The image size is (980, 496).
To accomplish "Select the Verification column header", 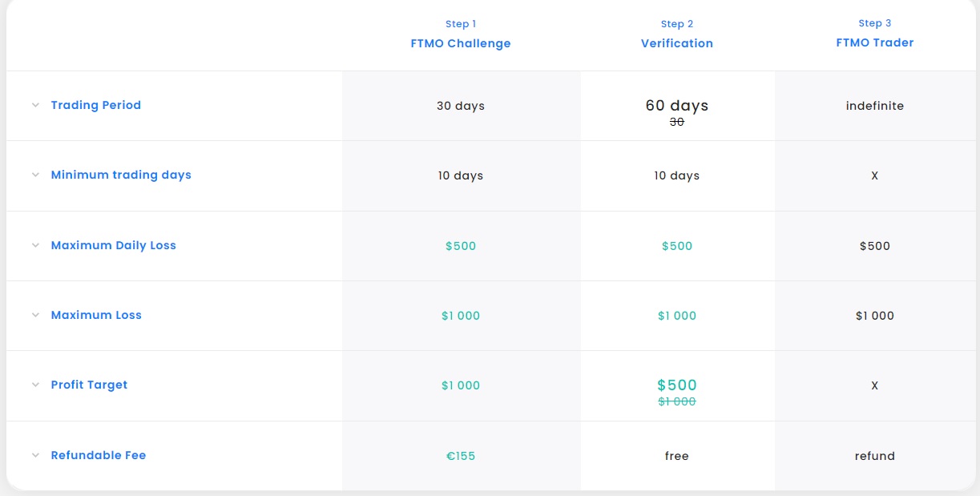I will tap(676, 43).
